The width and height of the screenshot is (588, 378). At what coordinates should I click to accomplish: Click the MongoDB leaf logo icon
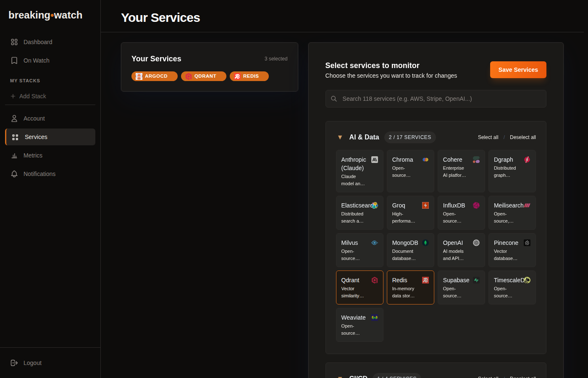(x=425, y=243)
